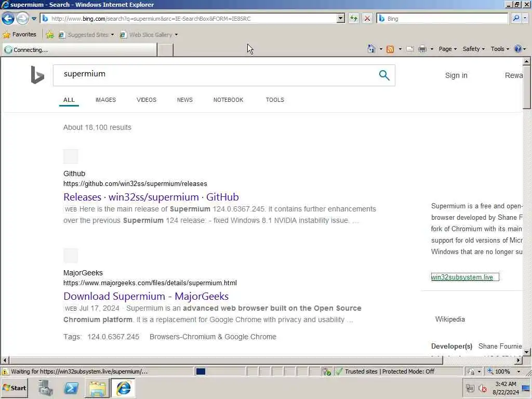
Task: Click the 124.0.6367.245 tag
Action: point(113,337)
